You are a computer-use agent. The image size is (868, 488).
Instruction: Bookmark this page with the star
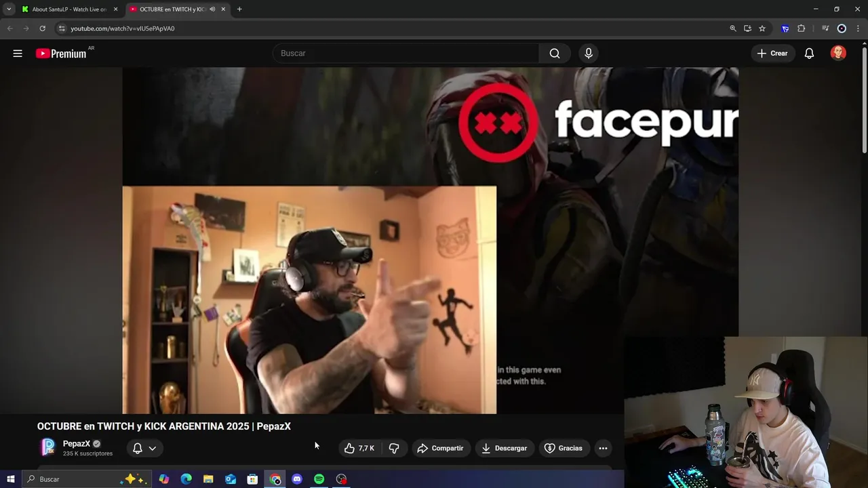click(x=762, y=28)
